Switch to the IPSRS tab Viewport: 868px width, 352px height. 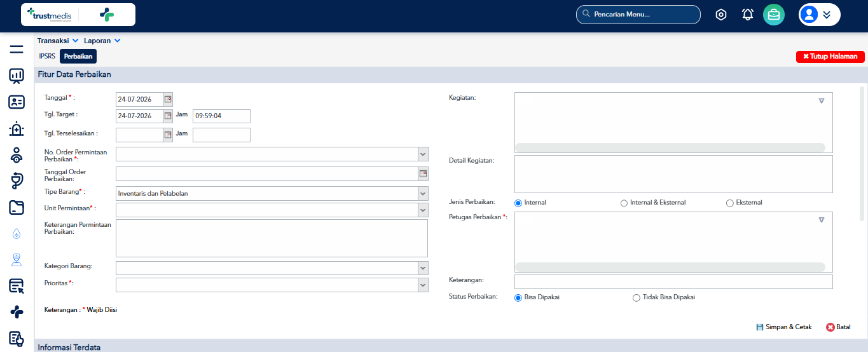coord(47,56)
